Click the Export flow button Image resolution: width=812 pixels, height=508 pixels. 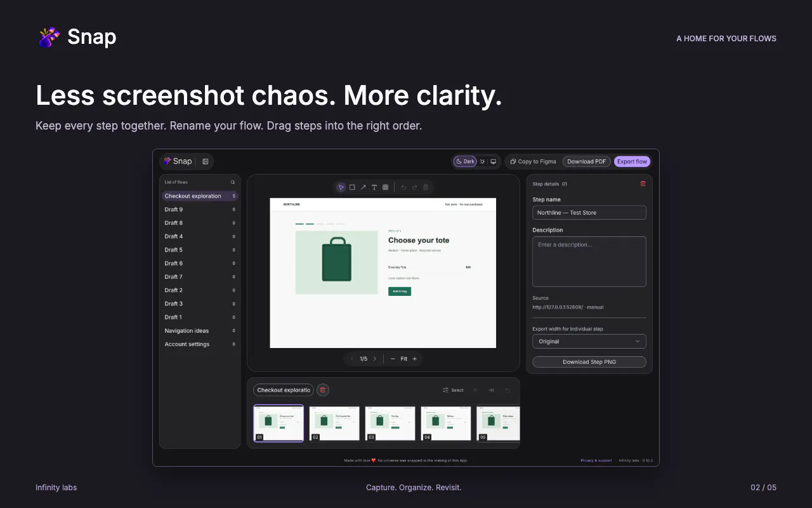tap(632, 161)
